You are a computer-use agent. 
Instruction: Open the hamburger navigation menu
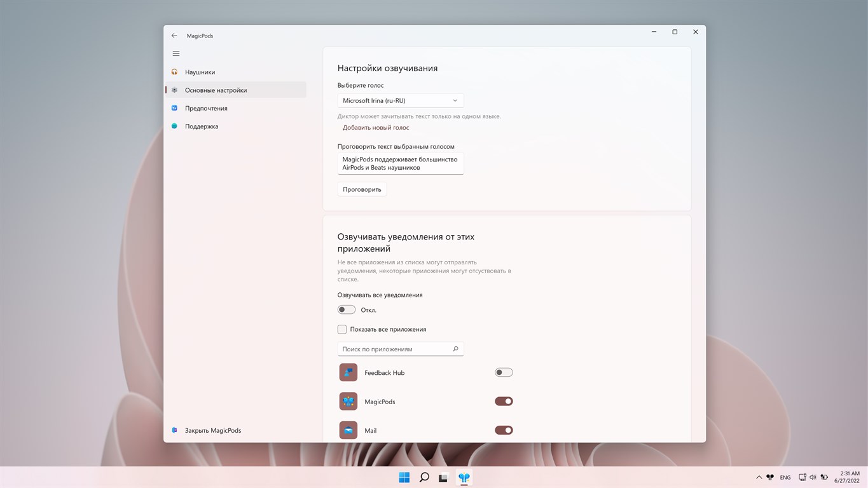[176, 53]
